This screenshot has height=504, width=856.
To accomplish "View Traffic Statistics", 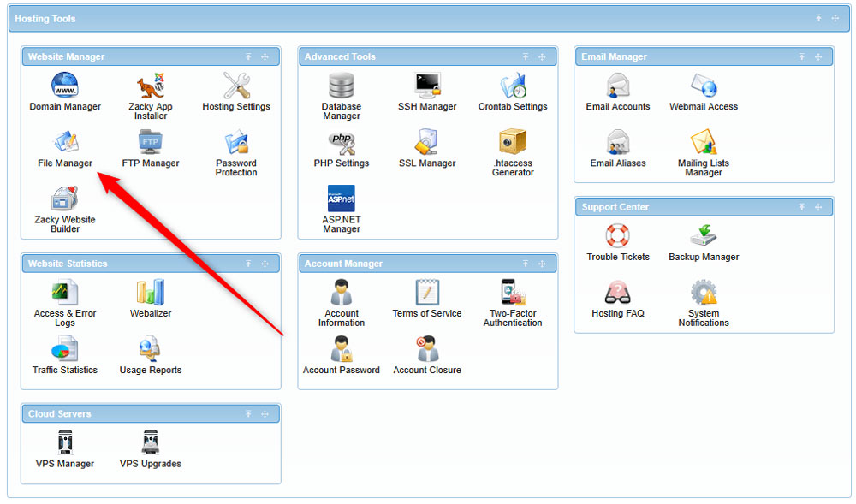I will pos(65,354).
